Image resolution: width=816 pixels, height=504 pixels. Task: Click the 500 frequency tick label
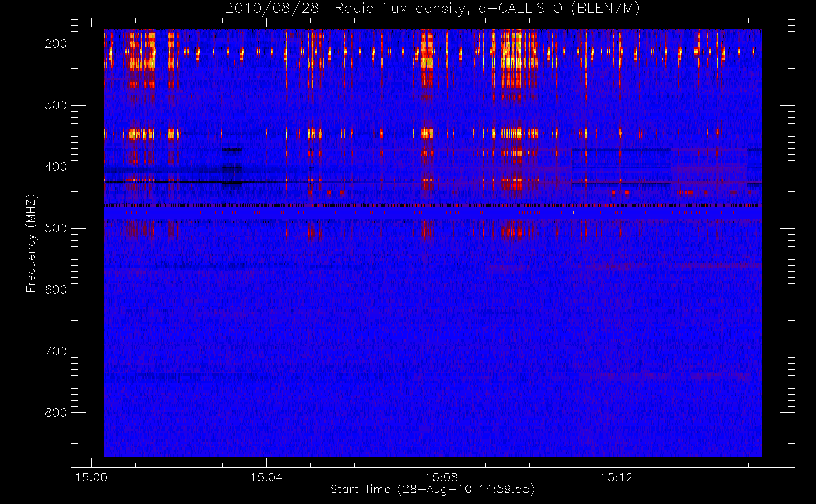point(56,228)
